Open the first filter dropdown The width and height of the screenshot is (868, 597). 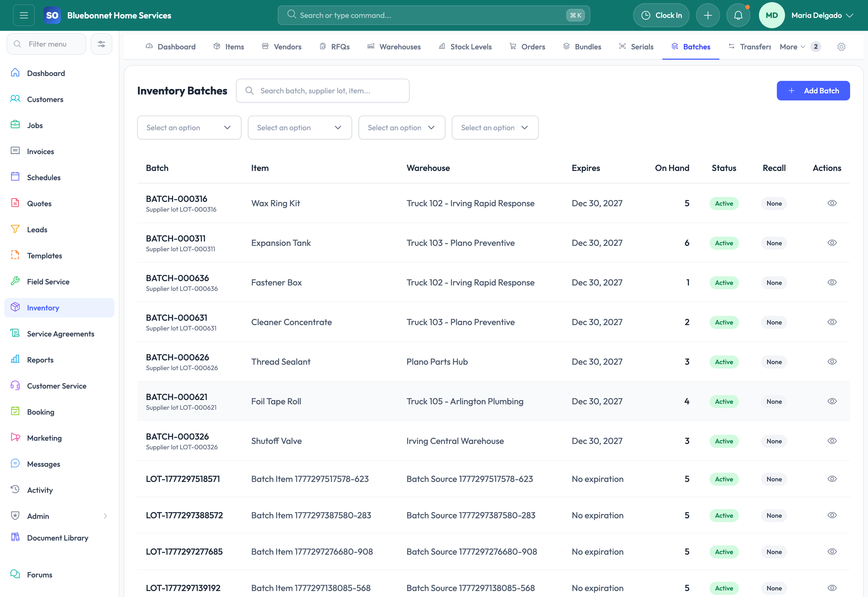click(189, 128)
